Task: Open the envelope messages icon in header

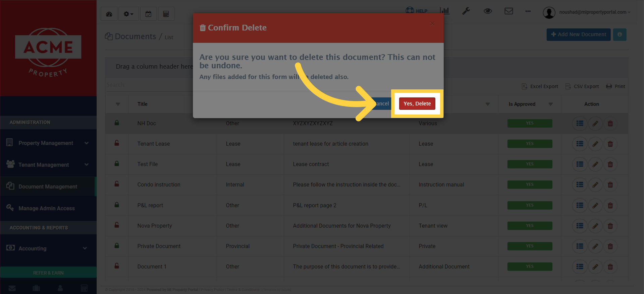Action: coord(509,11)
